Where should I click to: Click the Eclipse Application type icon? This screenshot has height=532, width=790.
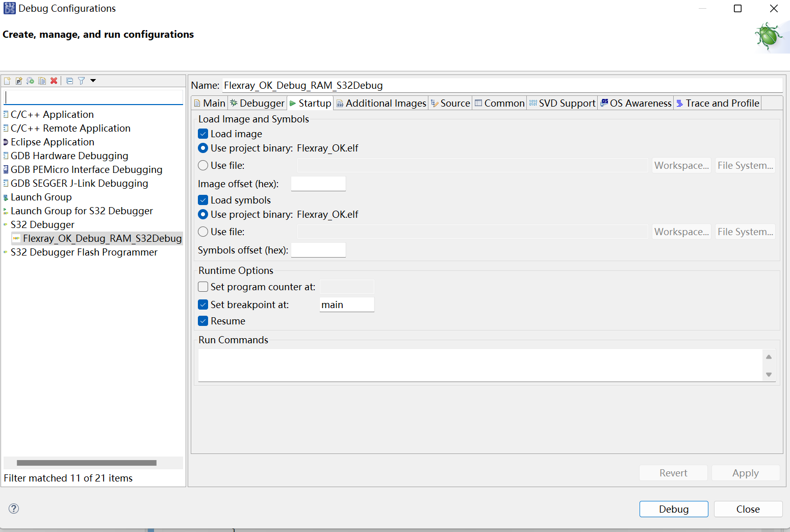point(6,142)
